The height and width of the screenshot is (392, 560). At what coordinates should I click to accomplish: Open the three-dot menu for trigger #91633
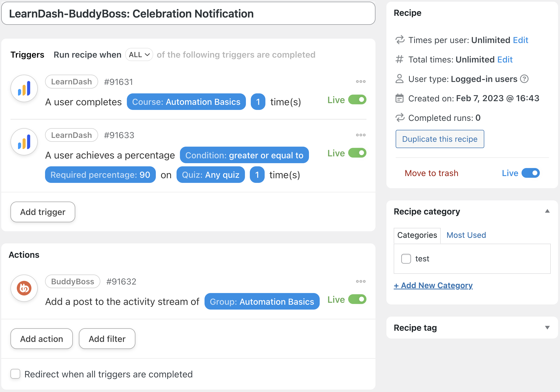point(361,135)
